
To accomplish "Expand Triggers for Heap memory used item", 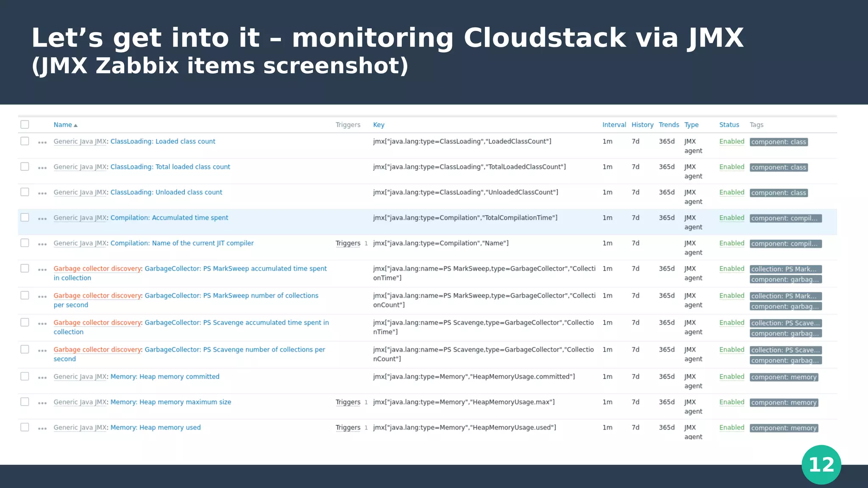I will click(348, 427).
